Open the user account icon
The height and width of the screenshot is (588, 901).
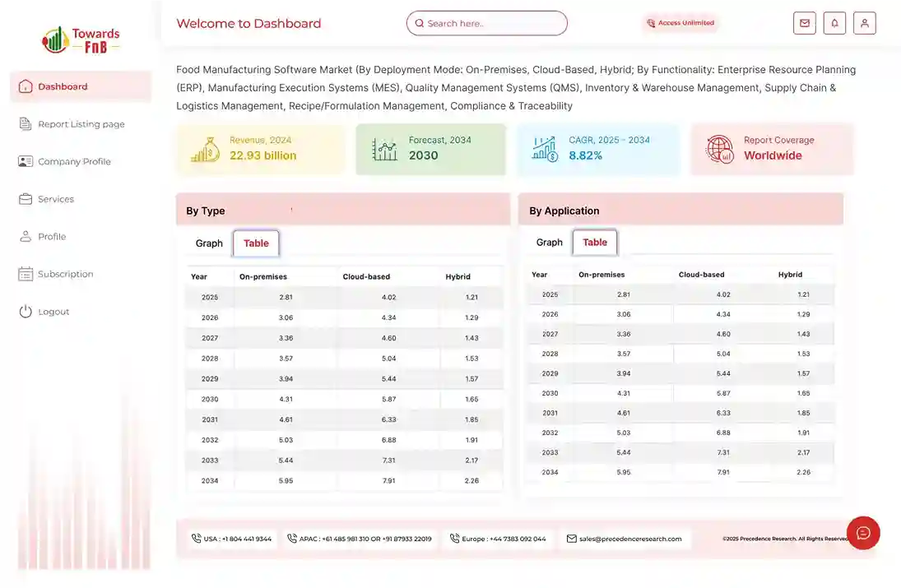point(864,23)
